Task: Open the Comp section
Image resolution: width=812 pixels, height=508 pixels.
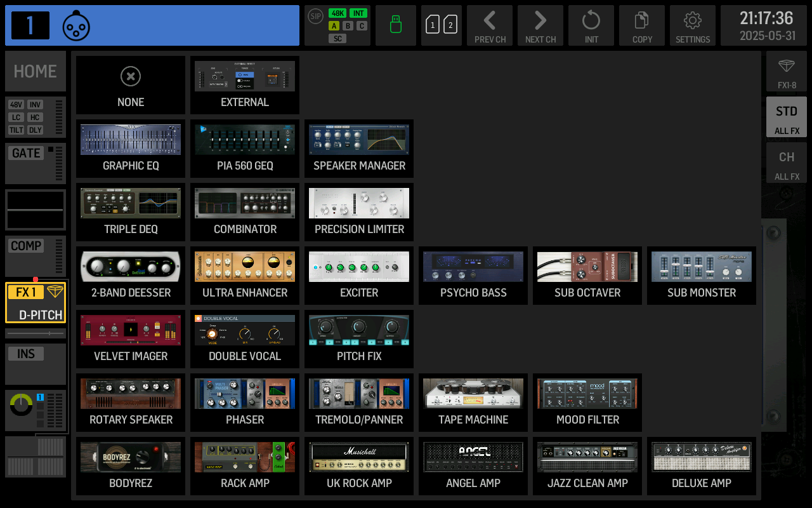Action: (x=27, y=246)
